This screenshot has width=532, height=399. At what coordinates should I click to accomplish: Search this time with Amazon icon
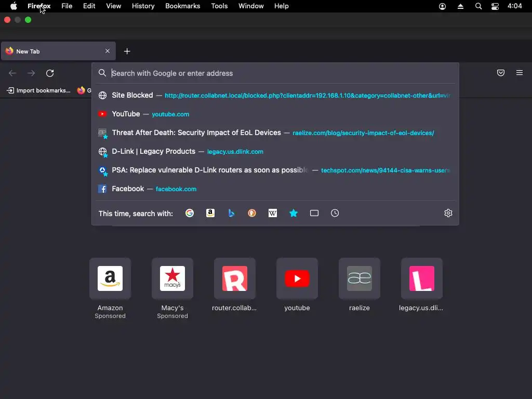(x=210, y=213)
